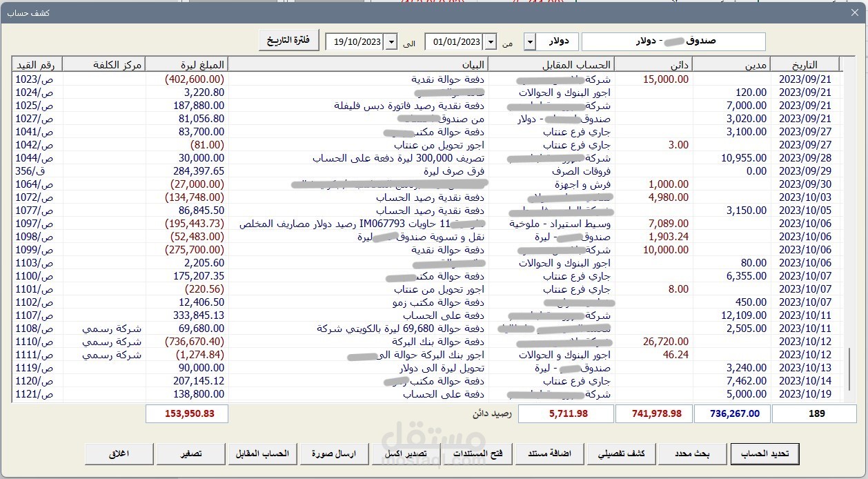Click the مركز الكلفة column header

pyautogui.click(x=103, y=65)
